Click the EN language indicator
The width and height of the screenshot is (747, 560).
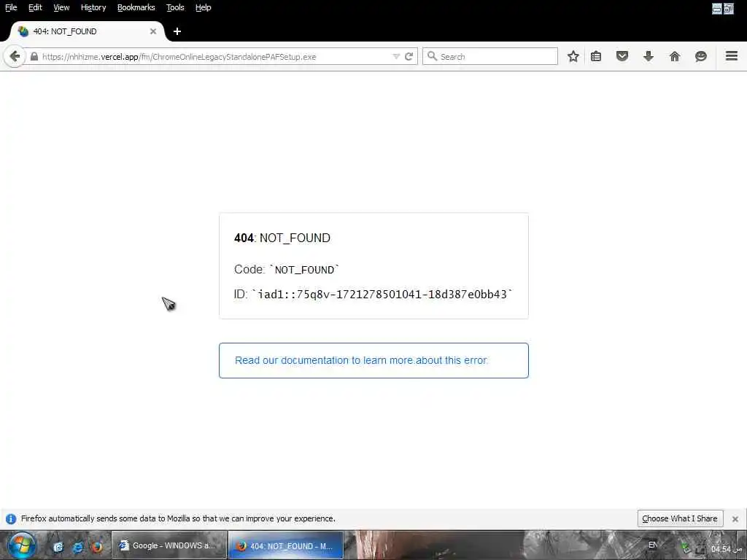click(653, 545)
